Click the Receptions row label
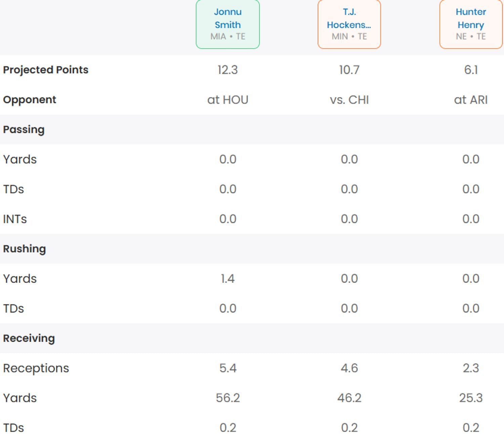Viewport: 504px width, 434px height. click(x=36, y=368)
